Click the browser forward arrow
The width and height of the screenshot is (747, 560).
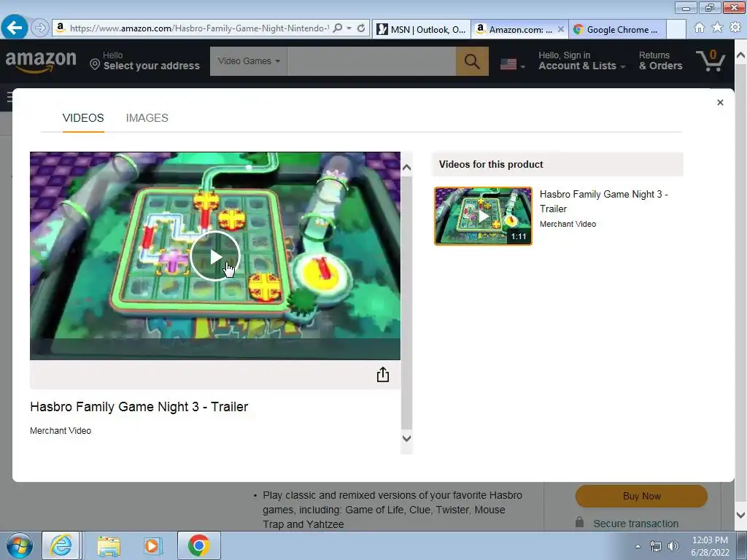point(40,28)
